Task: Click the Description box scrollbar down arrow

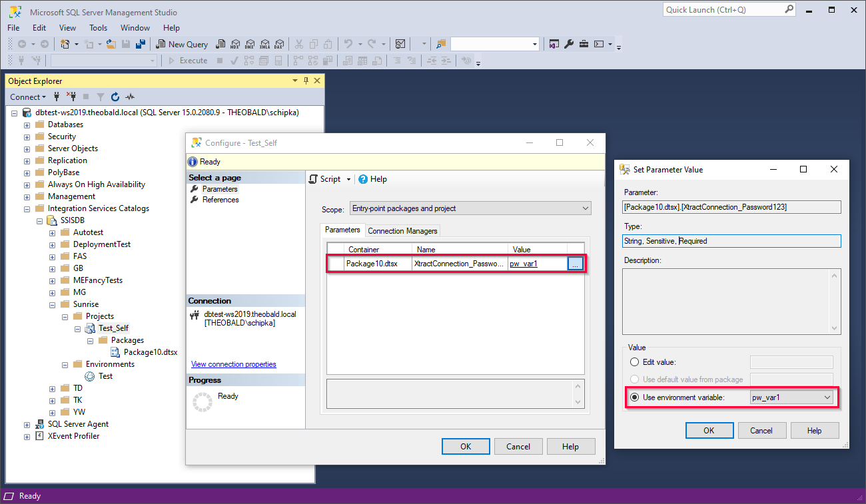Action: pyautogui.click(x=835, y=328)
